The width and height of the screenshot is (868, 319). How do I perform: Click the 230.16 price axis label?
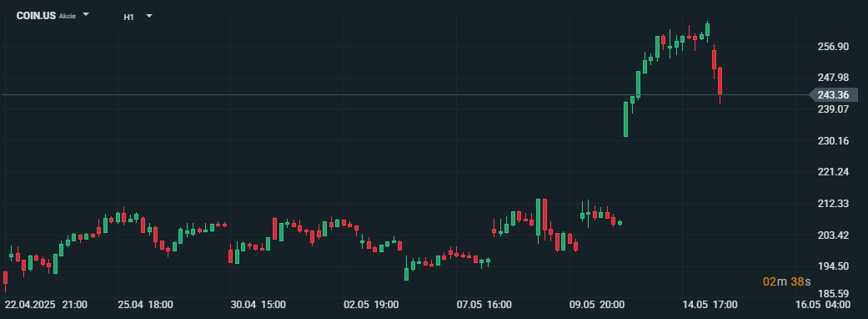click(x=833, y=141)
